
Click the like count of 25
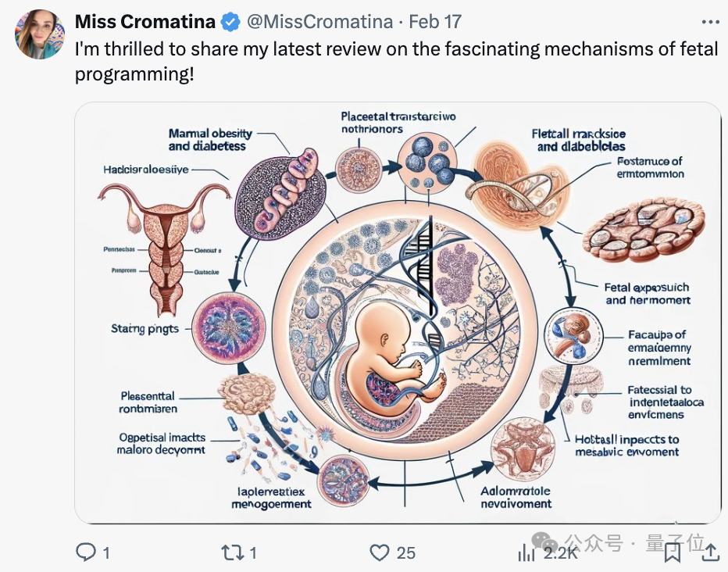(406, 552)
